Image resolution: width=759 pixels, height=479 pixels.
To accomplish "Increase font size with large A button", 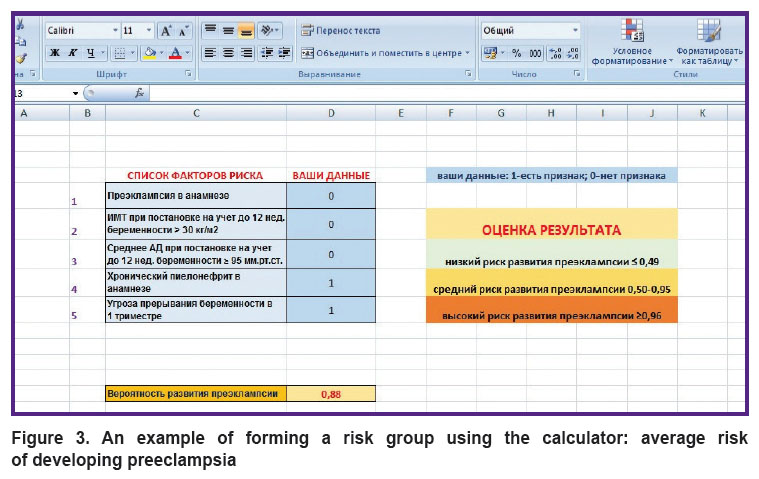I will click(x=166, y=31).
